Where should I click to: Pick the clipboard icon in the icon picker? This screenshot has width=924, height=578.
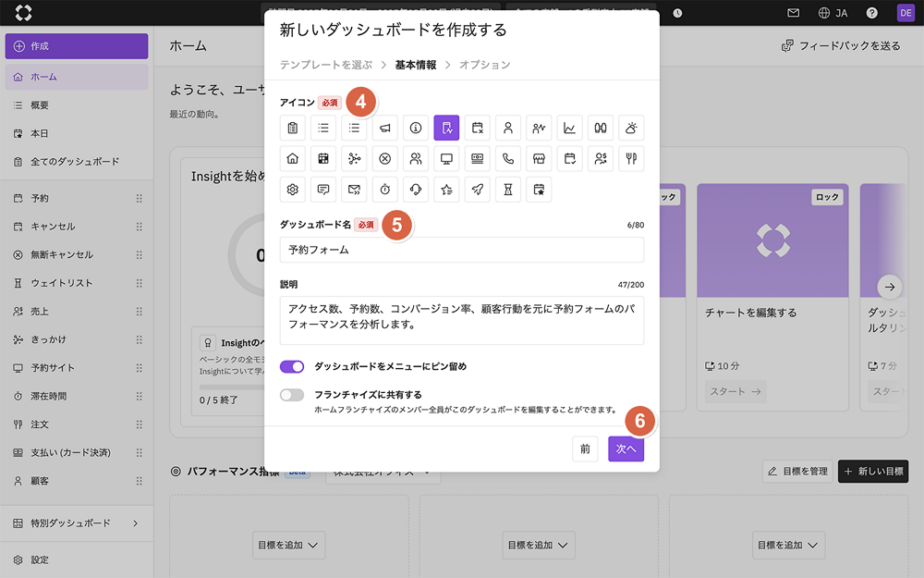[292, 128]
